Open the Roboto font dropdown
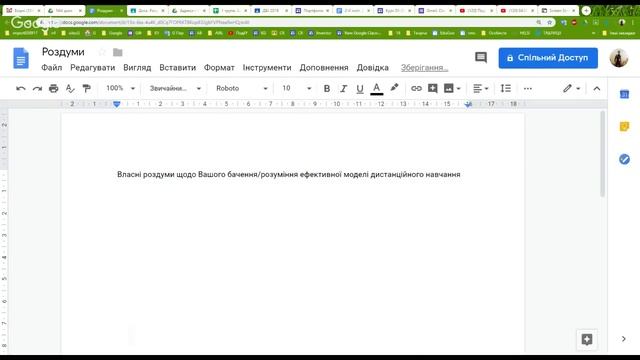This screenshot has width=640, height=360. coord(242,88)
